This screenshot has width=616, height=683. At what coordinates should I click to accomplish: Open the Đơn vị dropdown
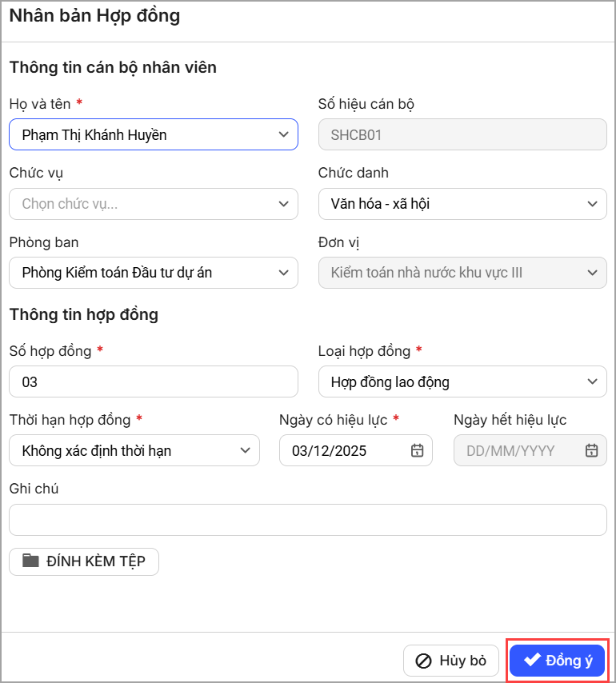462,273
